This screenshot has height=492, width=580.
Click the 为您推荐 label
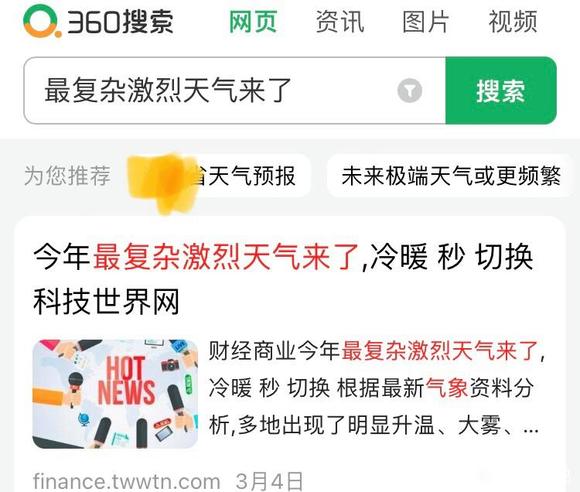point(67,176)
